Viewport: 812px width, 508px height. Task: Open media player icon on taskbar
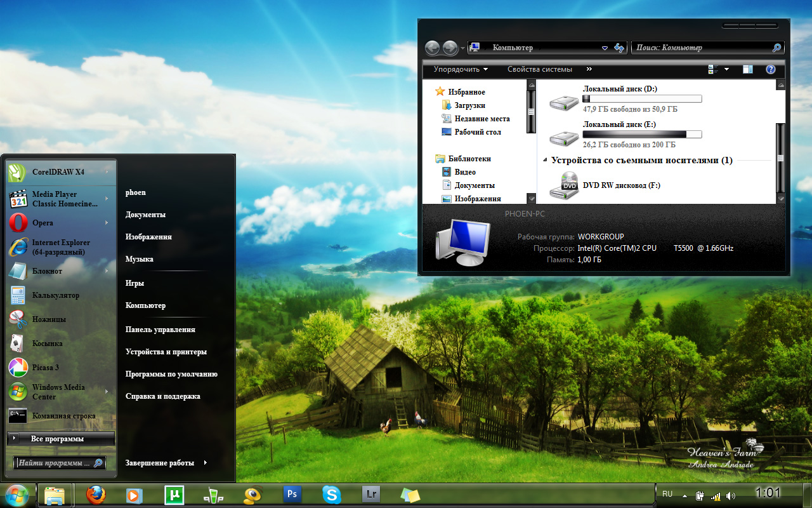134,495
